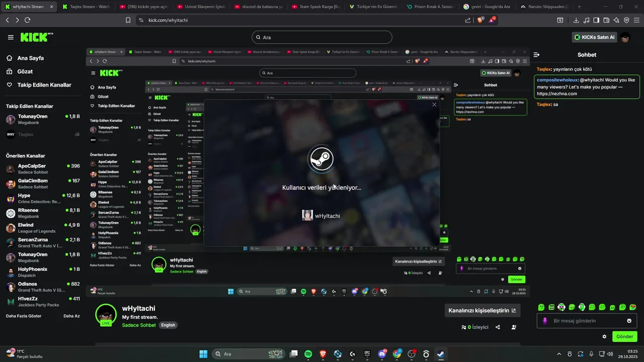Open the Kick hamburger menu
Image resolution: width=644 pixels, height=362 pixels.
pos(11,37)
